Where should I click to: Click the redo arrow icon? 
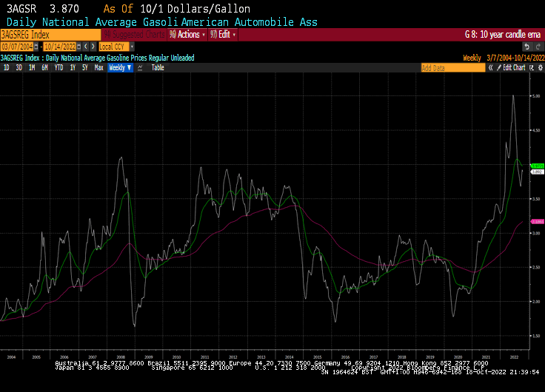pos(538,46)
